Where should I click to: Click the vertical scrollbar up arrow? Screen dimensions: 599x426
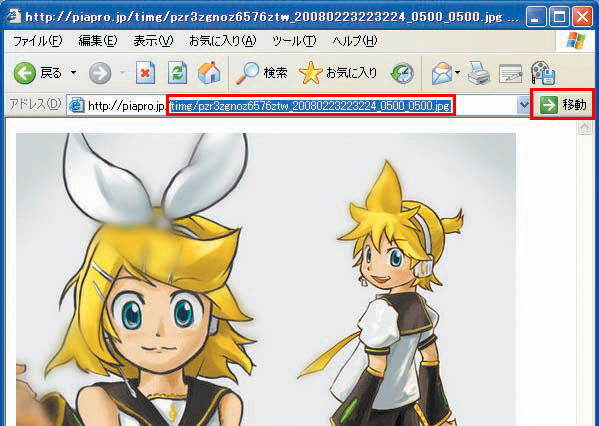coord(584,127)
